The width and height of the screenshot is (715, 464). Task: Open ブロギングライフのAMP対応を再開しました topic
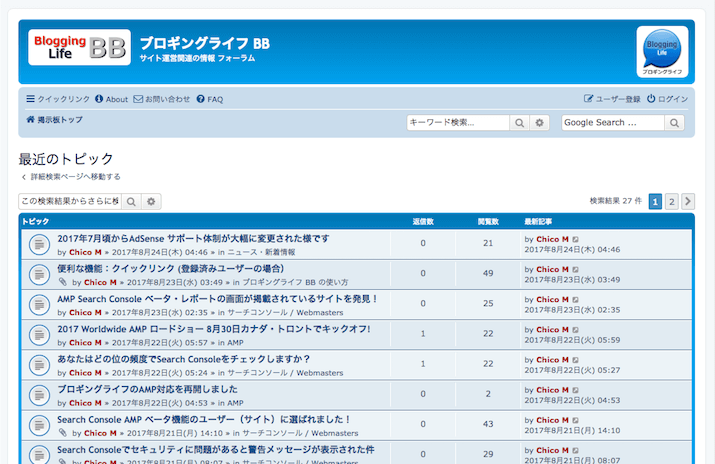pyautogui.click(x=147, y=389)
